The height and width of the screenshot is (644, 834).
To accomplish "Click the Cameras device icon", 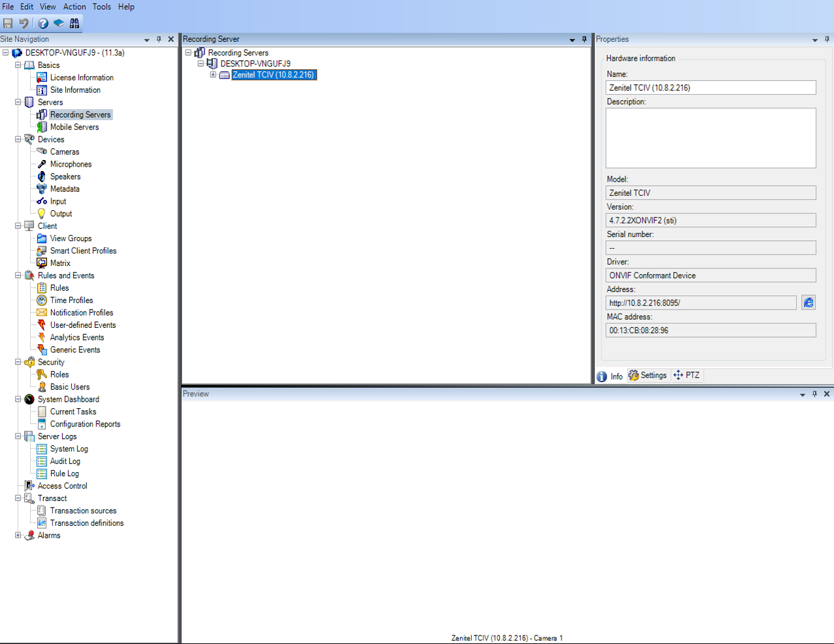I will pyautogui.click(x=42, y=152).
